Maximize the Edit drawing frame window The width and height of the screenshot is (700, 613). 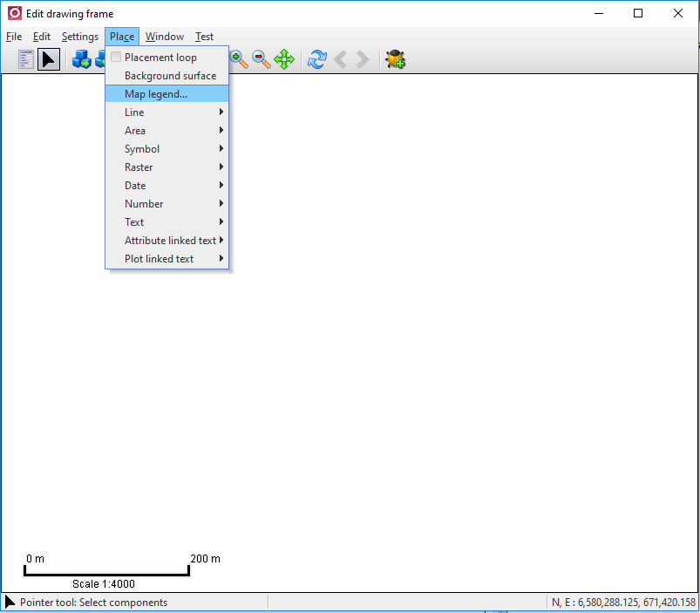638,13
